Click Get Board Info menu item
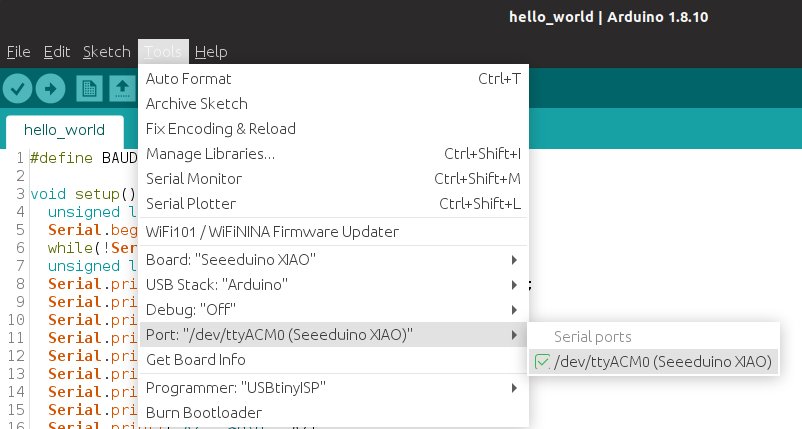The height and width of the screenshot is (429, 802). 196,360
